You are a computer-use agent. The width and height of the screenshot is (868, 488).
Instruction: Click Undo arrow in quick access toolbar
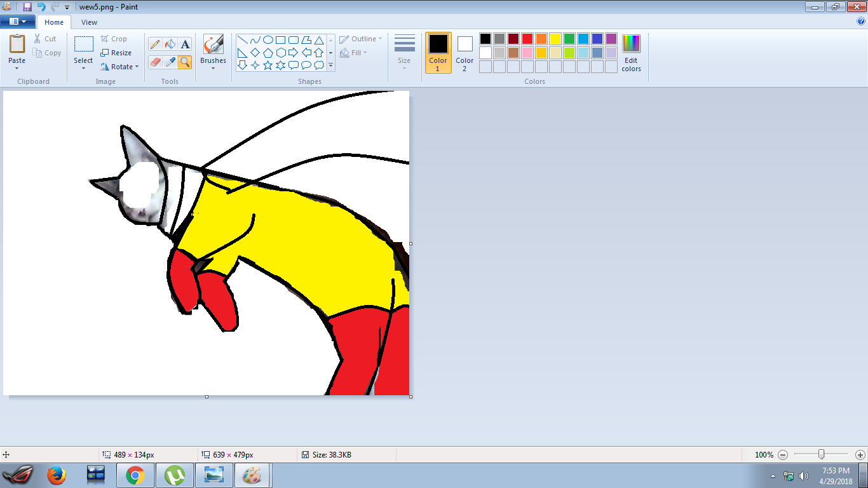pyautogui.click(x=41, y=6)
